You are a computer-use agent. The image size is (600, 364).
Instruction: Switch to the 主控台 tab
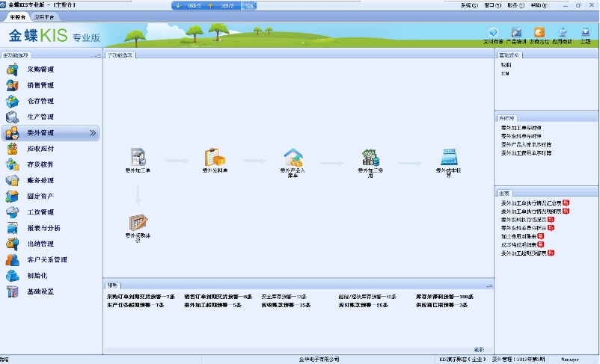pos(18,17)
